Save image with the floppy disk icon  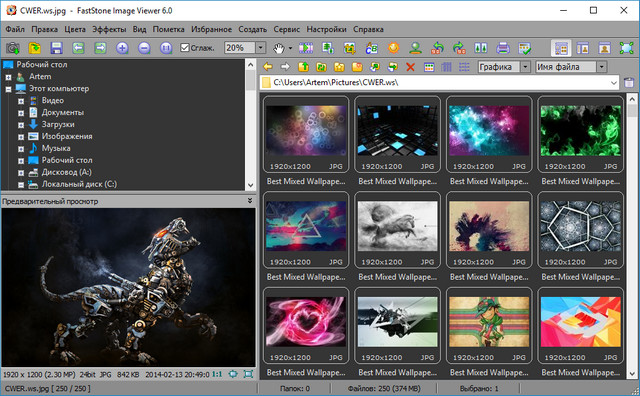(x=56, y=48)
